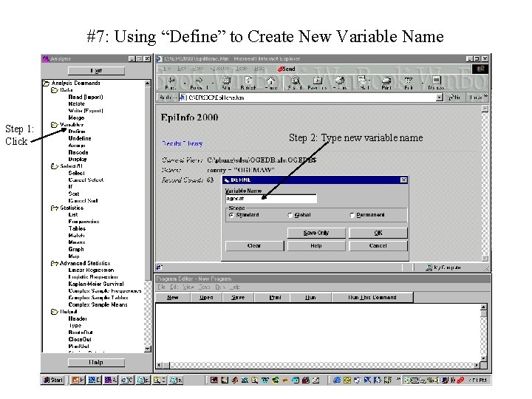The image size is (532, 399).
Task: Select Undefine command in the tree
Action: click(x=80, y=138)
